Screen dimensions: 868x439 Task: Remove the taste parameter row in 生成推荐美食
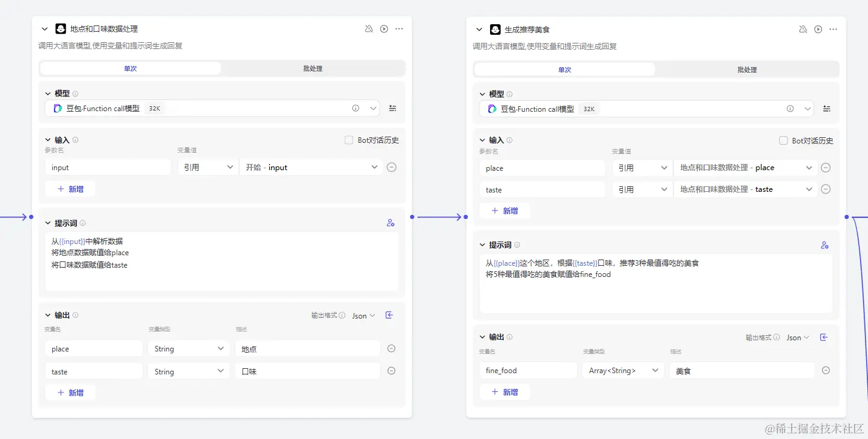(826, 189)
